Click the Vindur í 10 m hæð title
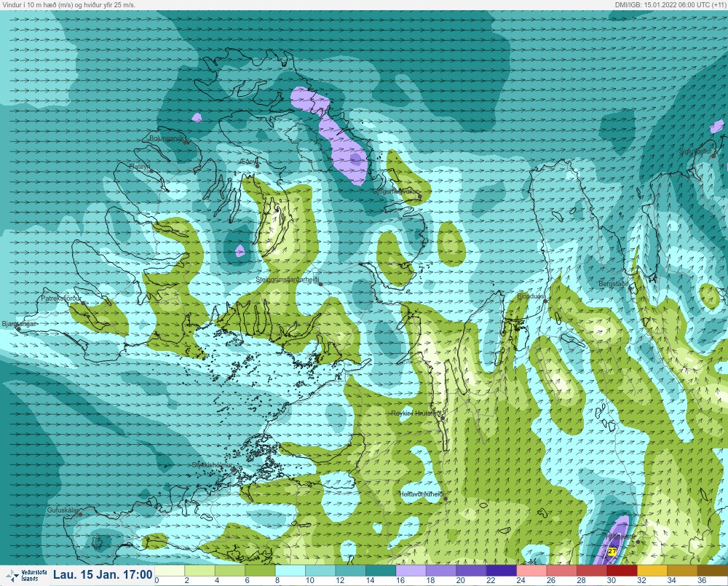Screen dimensions: 728x586 69,4
